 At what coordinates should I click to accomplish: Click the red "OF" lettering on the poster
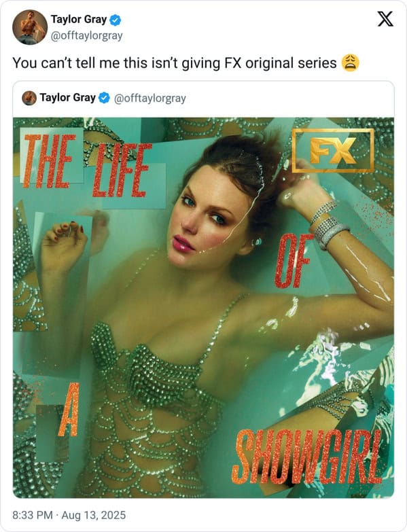292,261
